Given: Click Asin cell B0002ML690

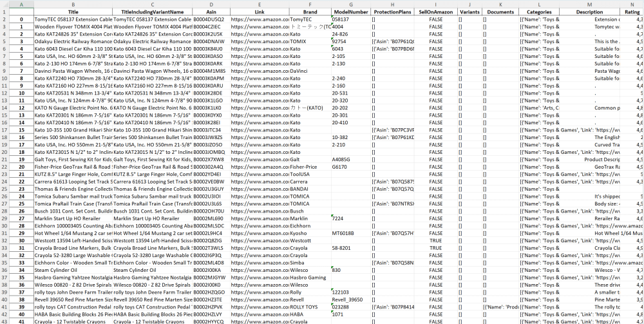Looking at the screenshot, I should point(211,218).
